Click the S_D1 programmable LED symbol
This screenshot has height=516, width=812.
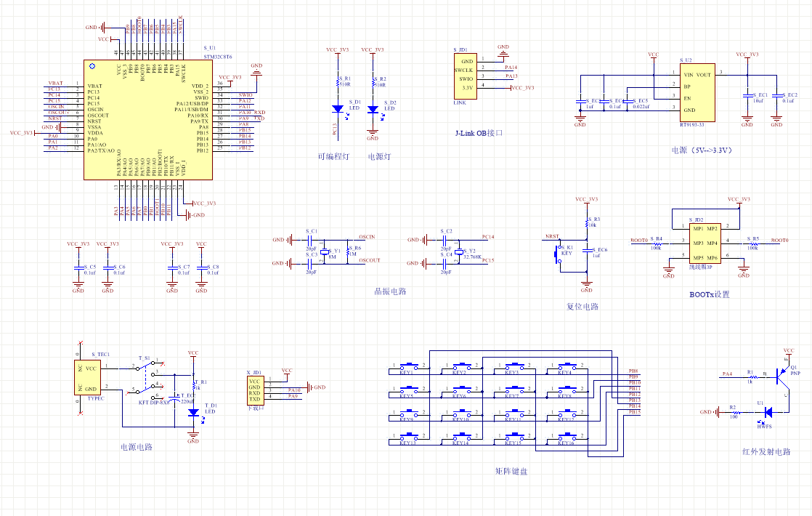pos(338,109)
